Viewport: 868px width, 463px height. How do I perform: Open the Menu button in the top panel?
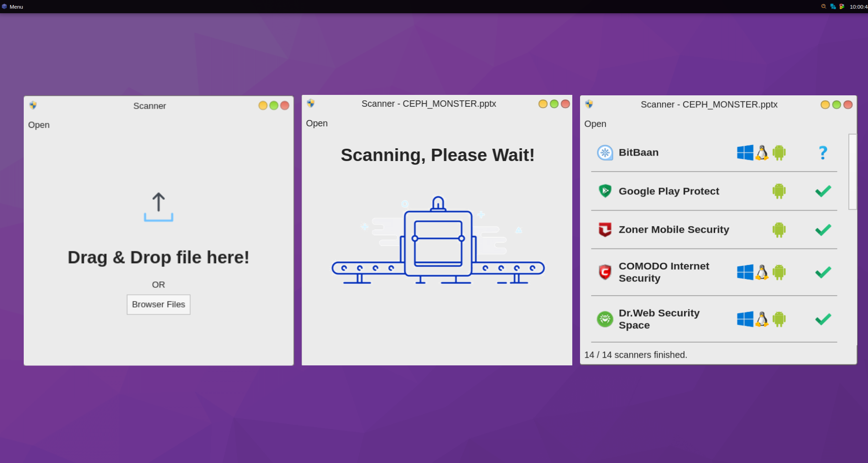tap(13, 6)
